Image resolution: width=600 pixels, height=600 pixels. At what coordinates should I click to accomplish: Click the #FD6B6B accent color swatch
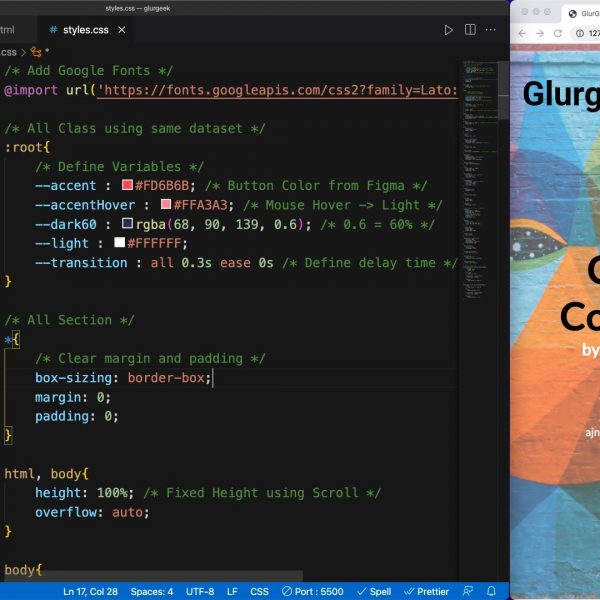[127, 185]
